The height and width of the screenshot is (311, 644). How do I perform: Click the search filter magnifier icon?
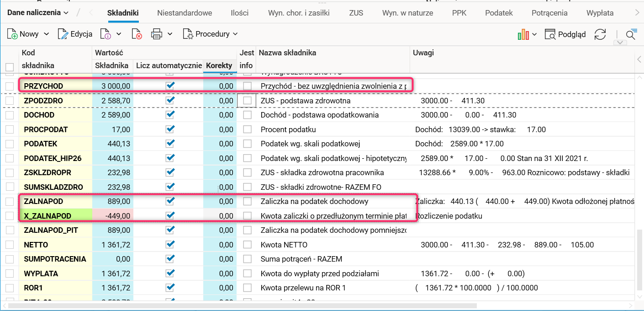pyautogui.click(x=631, y=34)
